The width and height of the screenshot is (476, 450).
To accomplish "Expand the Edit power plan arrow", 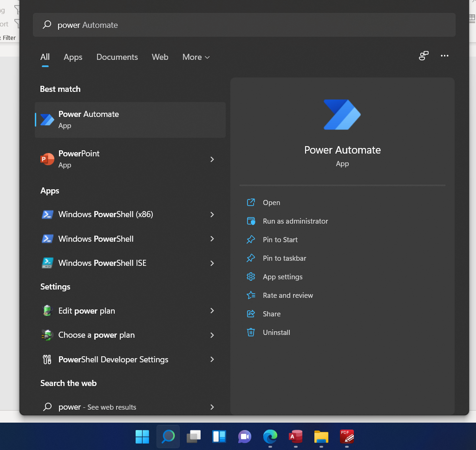I will [212, 311].
